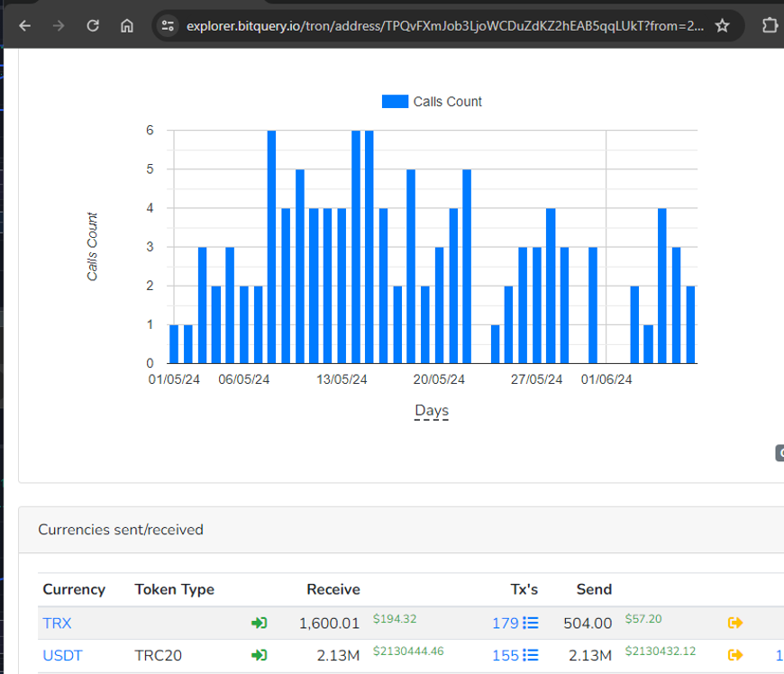Select the USDT receive value $2130444.46
The image size is (784, 674).
[x=408, y=651]
